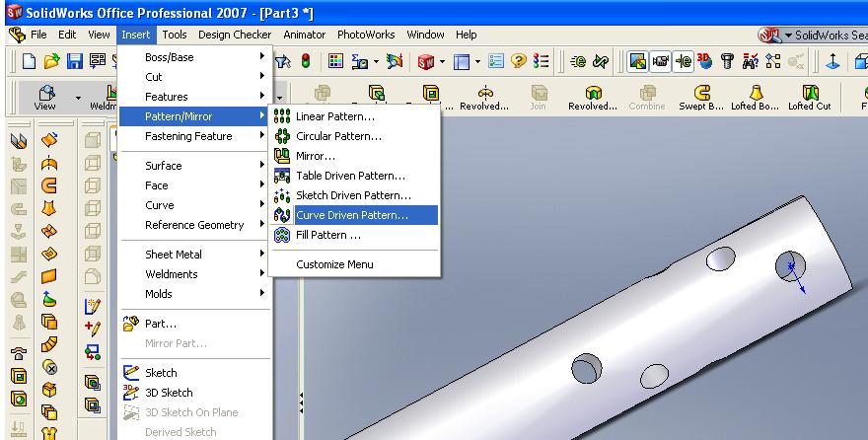Image resolution: width=868 pixels, height=440 pixels.
Task: Choose Table Driven Pattern entry
Action: pos(354,176)
